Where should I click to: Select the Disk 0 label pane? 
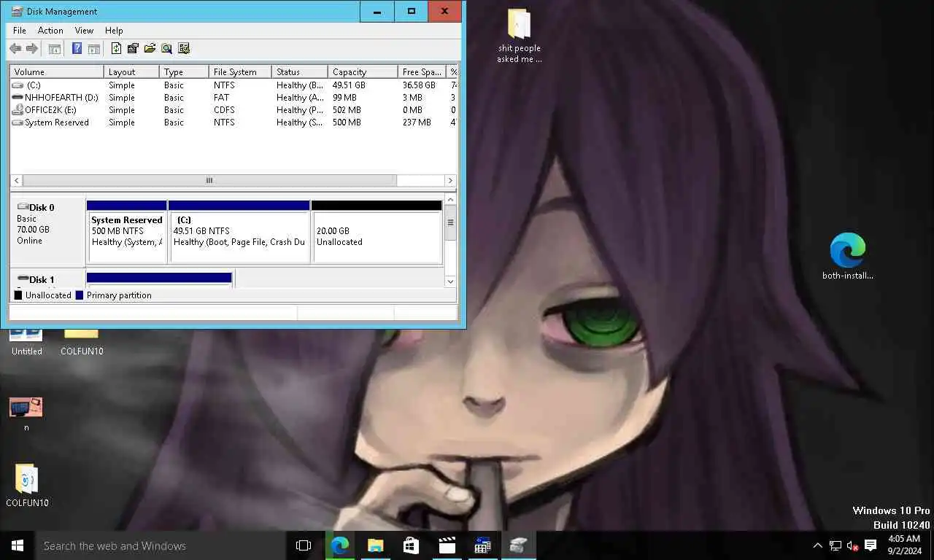point(47,231)
